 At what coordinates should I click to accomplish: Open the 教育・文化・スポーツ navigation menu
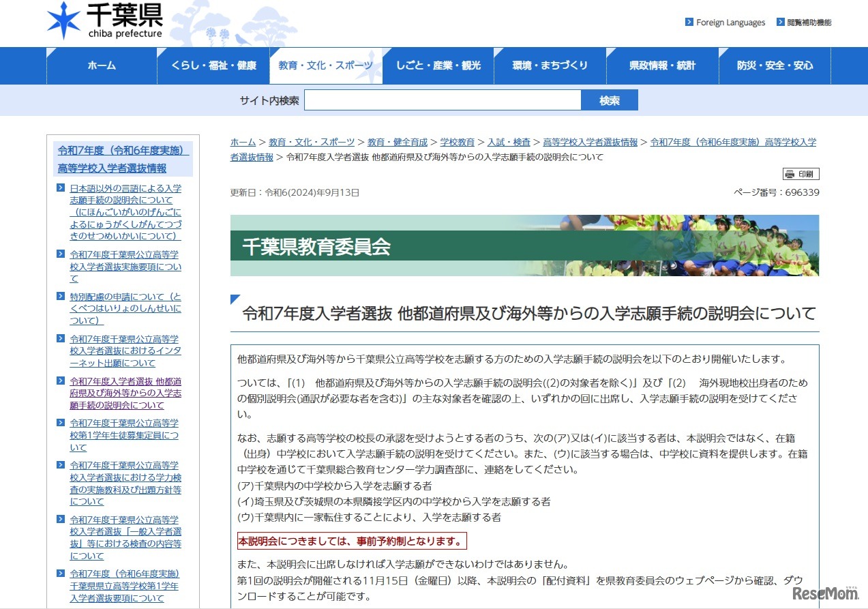coord(327,65)
